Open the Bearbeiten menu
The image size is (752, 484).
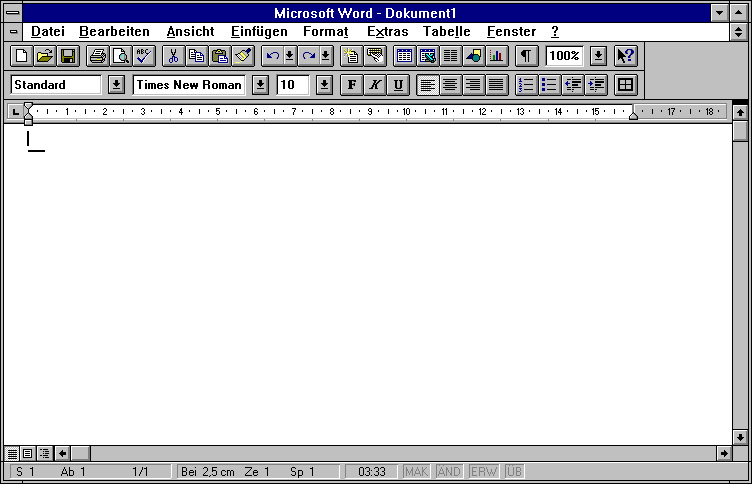click(114, 32)
